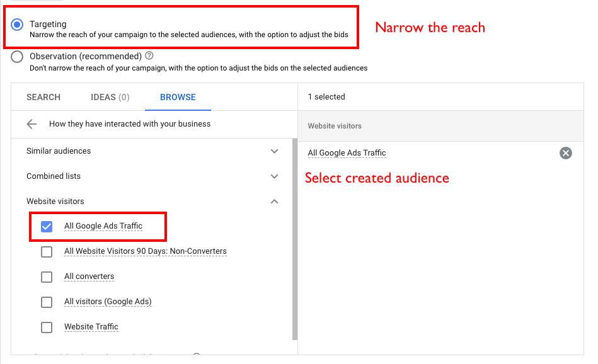Expand the Combined lists section
The image size is (598, 364).
click(x=274, y=176)
